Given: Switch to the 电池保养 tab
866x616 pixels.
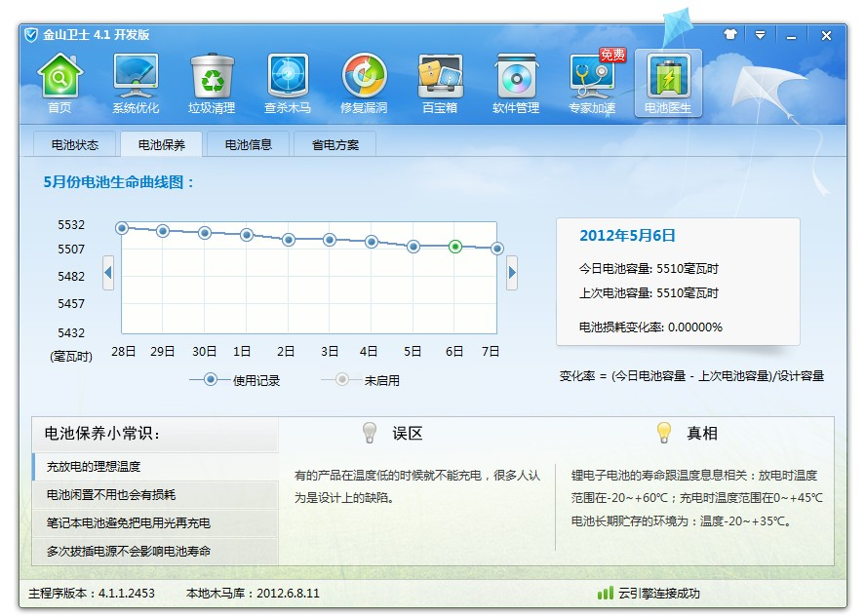Looking at the screenshot, I should point(161,144).
